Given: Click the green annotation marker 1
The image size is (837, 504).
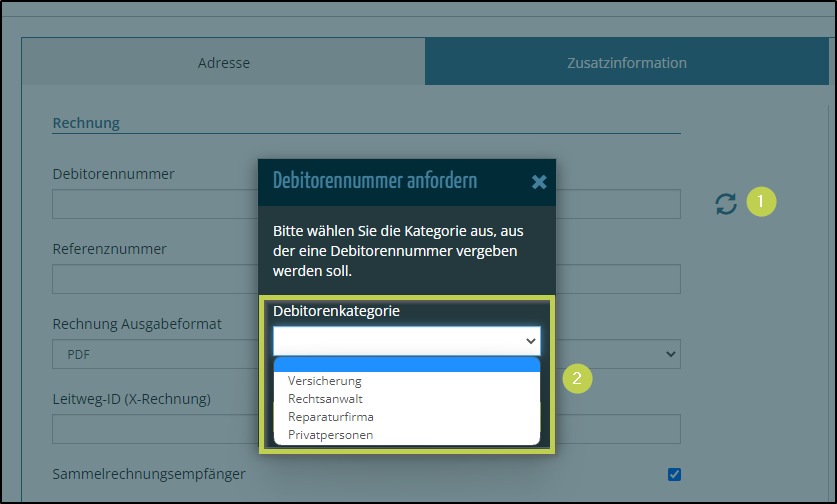Looking at the screenshot, I should (761, 202).
